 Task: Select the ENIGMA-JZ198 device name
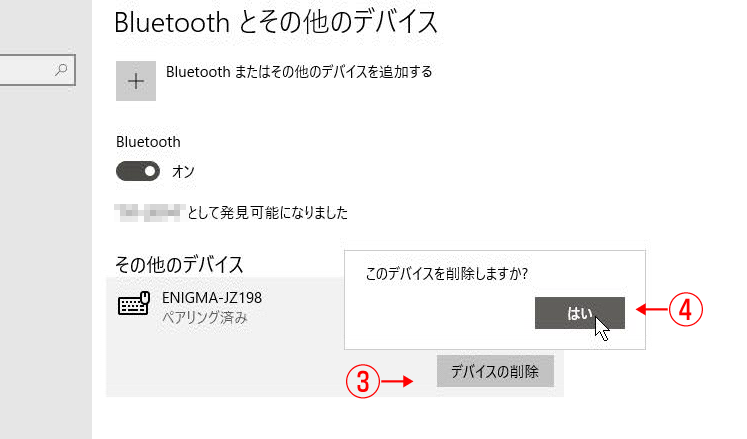pos(212,298)
